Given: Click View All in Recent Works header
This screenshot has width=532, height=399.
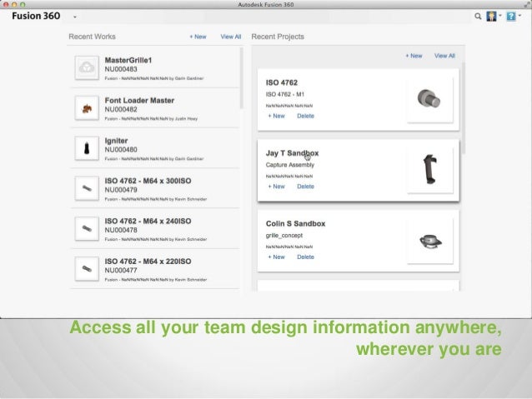Looking at the screenshot, I should pos(231,37).
